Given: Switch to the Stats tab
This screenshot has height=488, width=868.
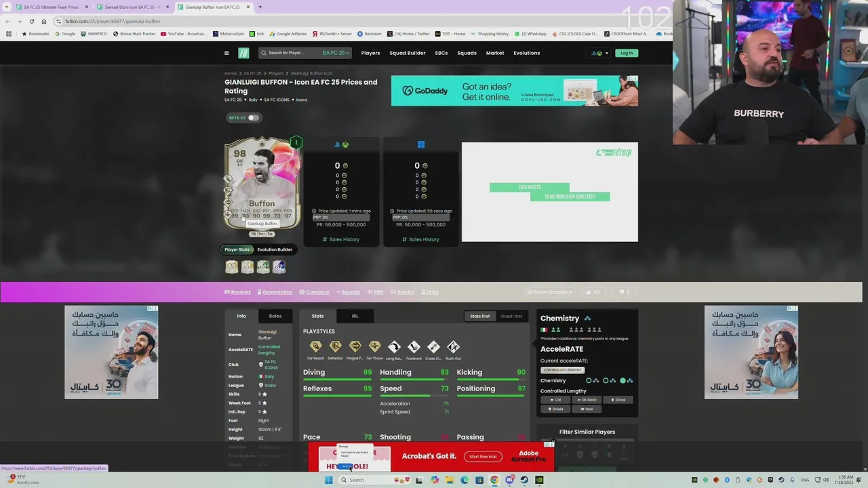Looking at the screenshot, I should 317,316.
